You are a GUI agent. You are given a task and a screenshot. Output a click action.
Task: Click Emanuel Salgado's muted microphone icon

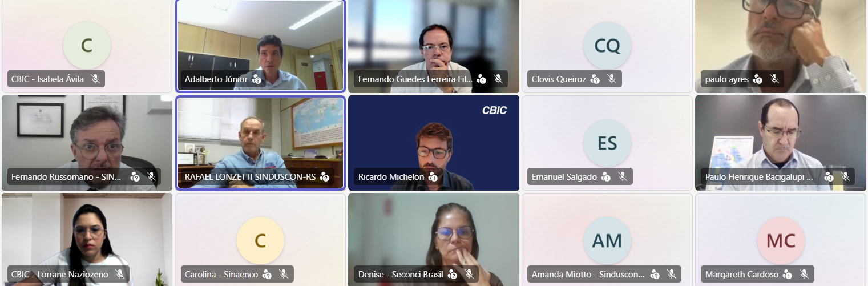pos(623,177)
